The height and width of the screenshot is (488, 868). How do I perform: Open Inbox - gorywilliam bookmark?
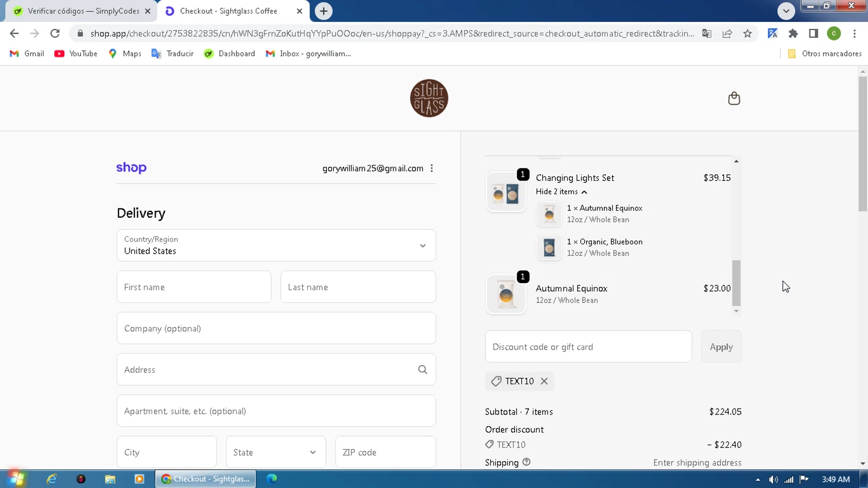pyautogui.click(x=308, y=53)
